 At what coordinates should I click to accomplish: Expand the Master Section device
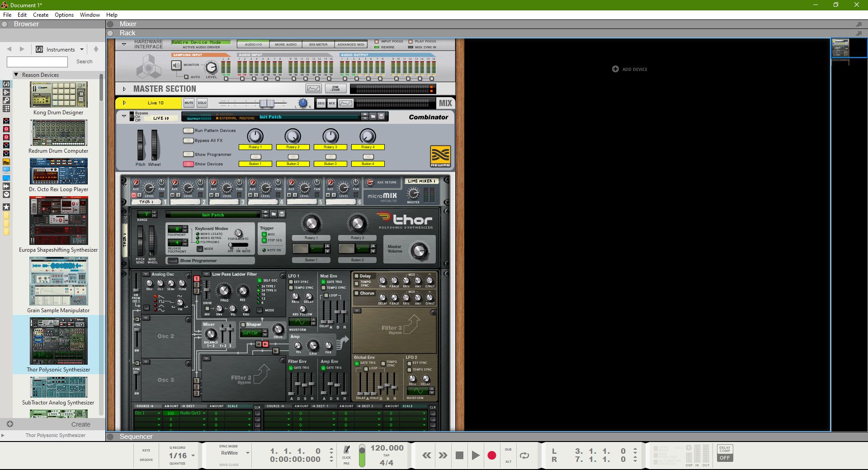[124, 89]
